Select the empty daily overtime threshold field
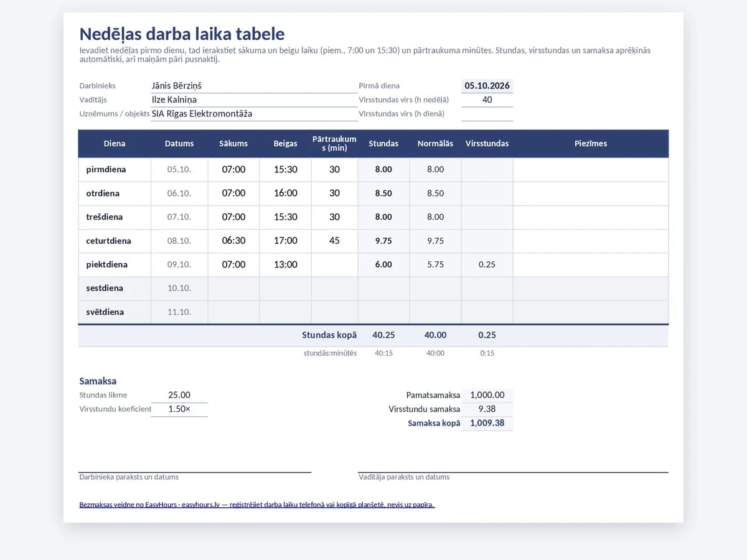This screenshot has height=560, width=747. (x=487, y=114)
